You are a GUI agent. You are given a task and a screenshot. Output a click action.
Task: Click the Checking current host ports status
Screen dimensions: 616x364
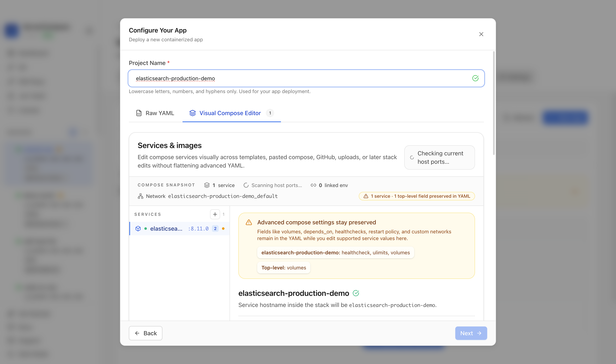tap(439, 157)
